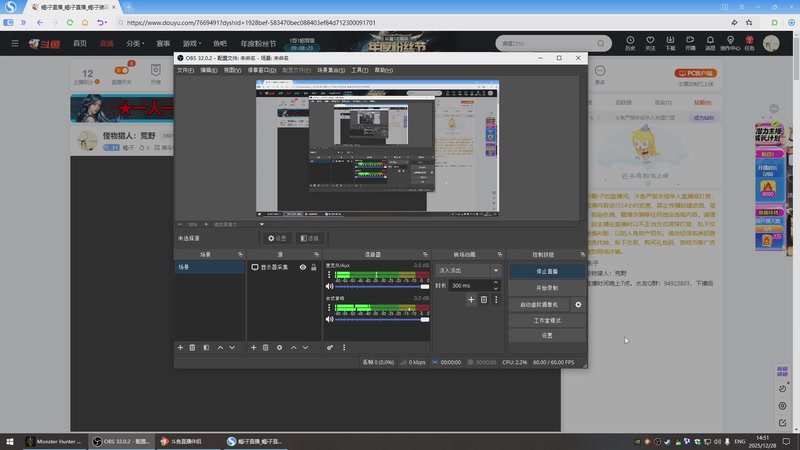Delete the transition with trash icon

pyautogui.click(x=484, y=299)
